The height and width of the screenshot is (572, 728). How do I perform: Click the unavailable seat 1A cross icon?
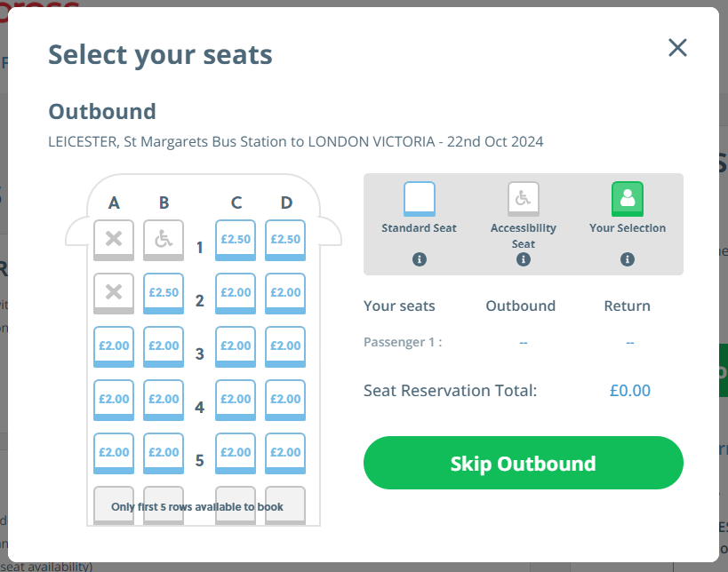pos(114,239)
